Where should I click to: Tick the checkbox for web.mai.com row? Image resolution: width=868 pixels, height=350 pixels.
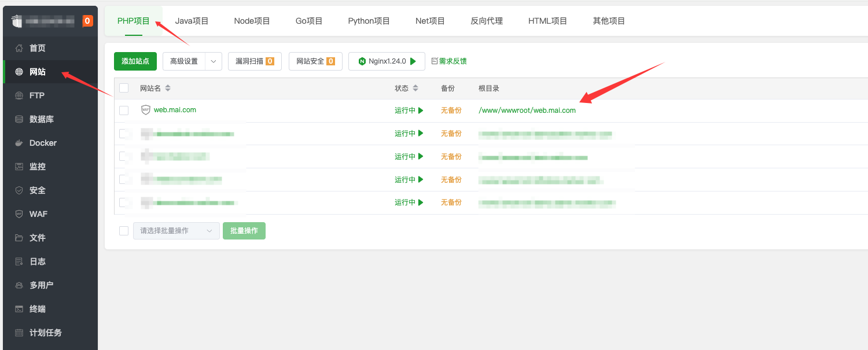click(x=124, y=110)
